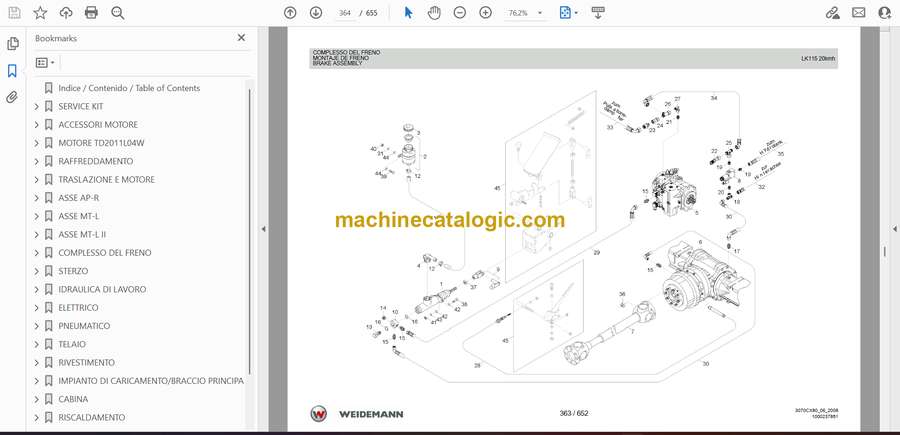Screen dimensions: 900x435
Task: Expand the STERZO bookmark arrow
Action: click(x=37, y=271)
